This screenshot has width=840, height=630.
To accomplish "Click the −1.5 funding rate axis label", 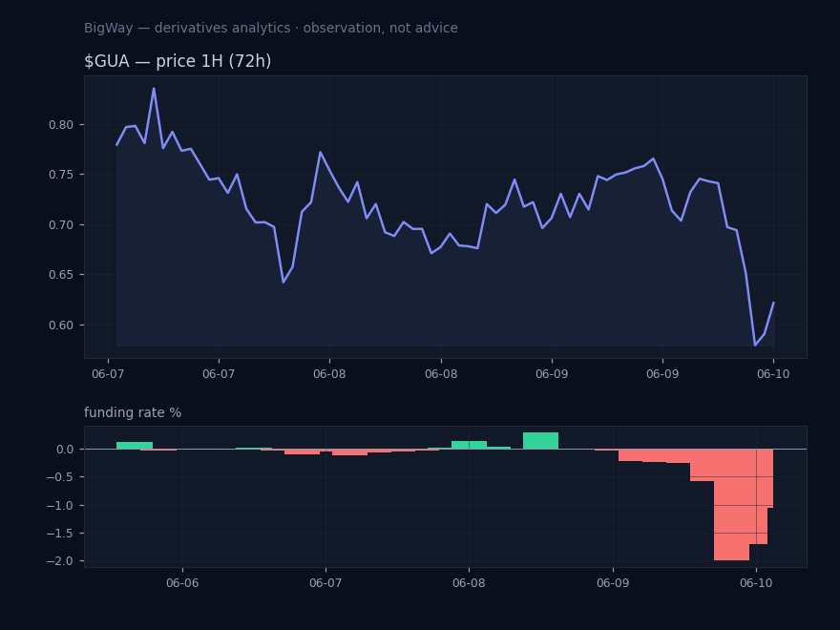I will (x=60, y=534).
